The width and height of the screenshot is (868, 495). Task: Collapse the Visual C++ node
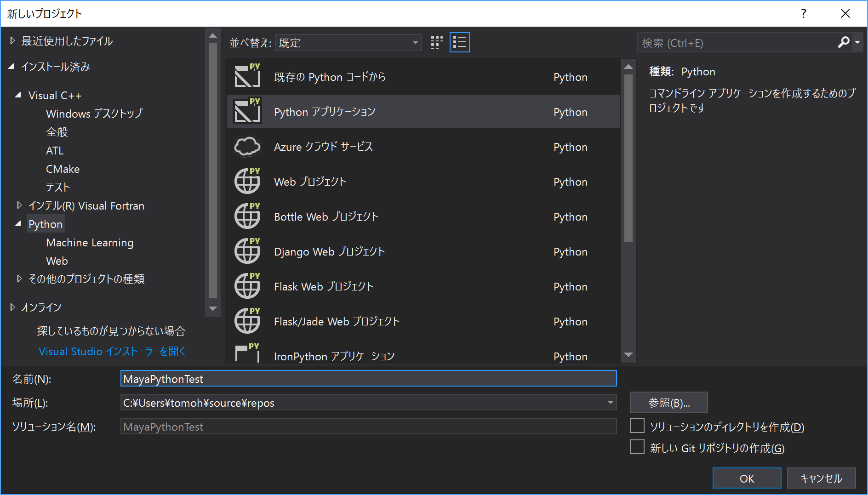(x=18, y=95)
